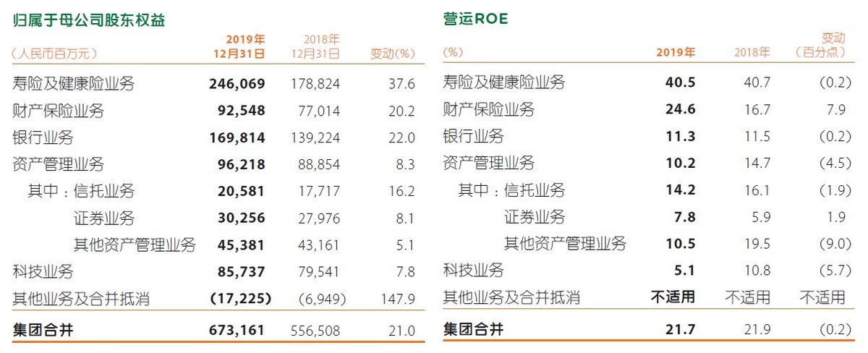Click the group ROE 21.9
The height and width of the screenshot is (353, 868).
click(x=757, y=330)
